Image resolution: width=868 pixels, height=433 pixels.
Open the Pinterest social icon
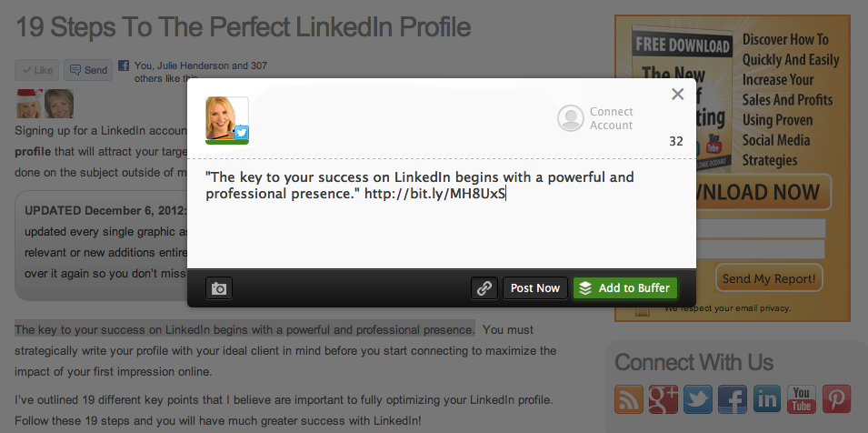tap(836, 398)
